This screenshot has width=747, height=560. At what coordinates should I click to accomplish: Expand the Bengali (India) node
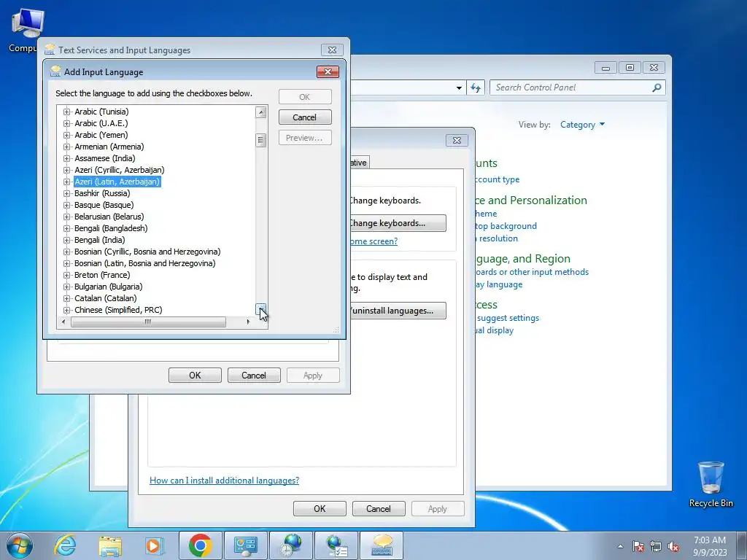point(66,240)
